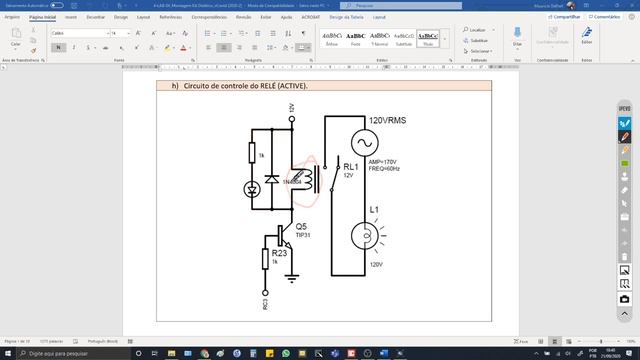
Task: Open the Referências ribbon tab
Action: pos(171,17)
